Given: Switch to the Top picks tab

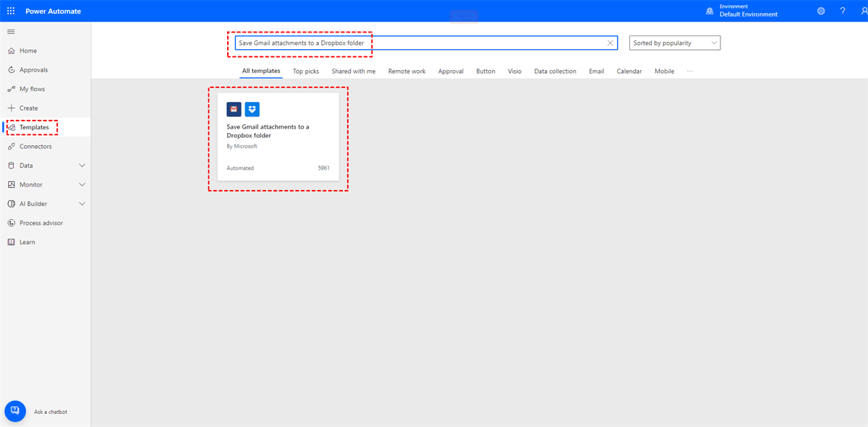Looking at the screenshot, I should [306, 72].
